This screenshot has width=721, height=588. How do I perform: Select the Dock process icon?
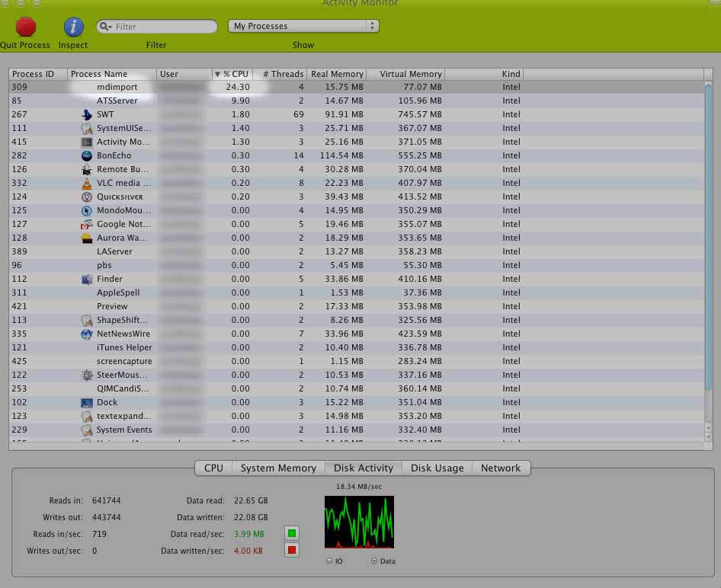[86, 402]
